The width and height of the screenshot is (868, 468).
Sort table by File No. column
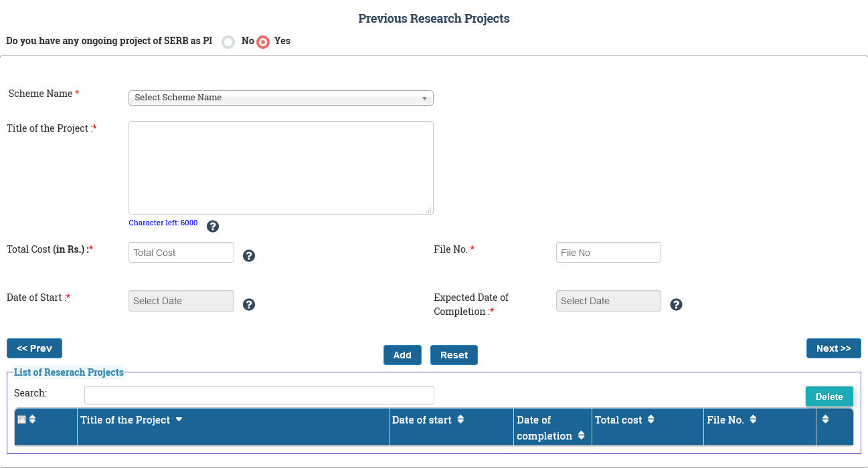coord(732,420)
